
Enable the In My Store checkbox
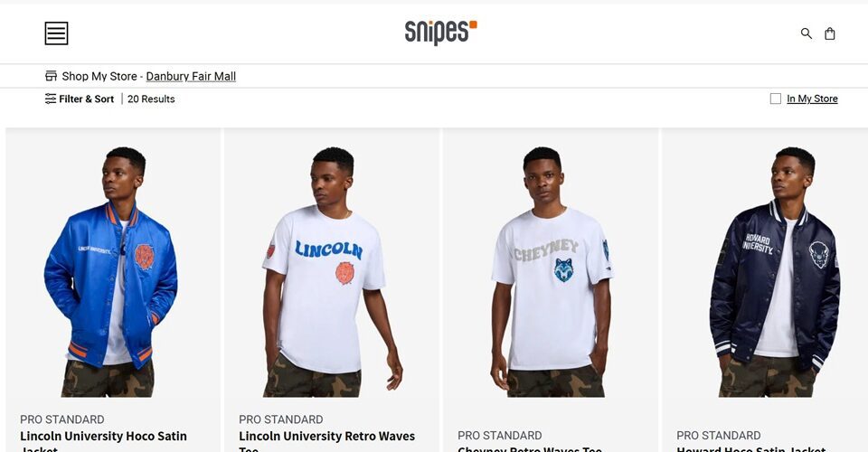click(776, 99)
